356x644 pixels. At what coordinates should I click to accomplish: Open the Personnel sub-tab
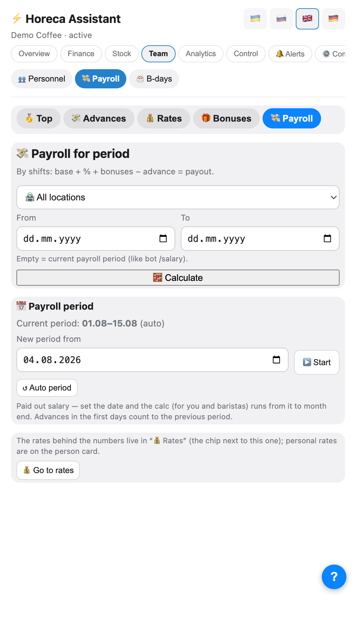42,79
